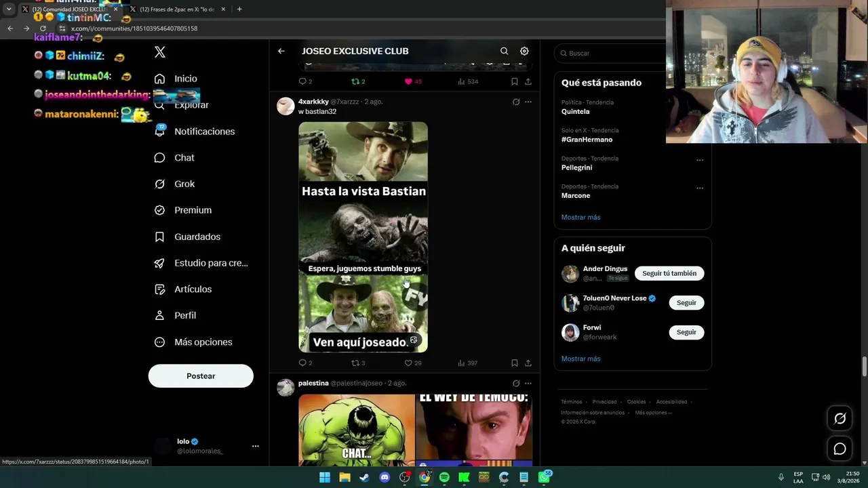The height and width of the screenshot is (488, 868).
Task: Click the Buscar search field
Action: [x=610, y=53]
